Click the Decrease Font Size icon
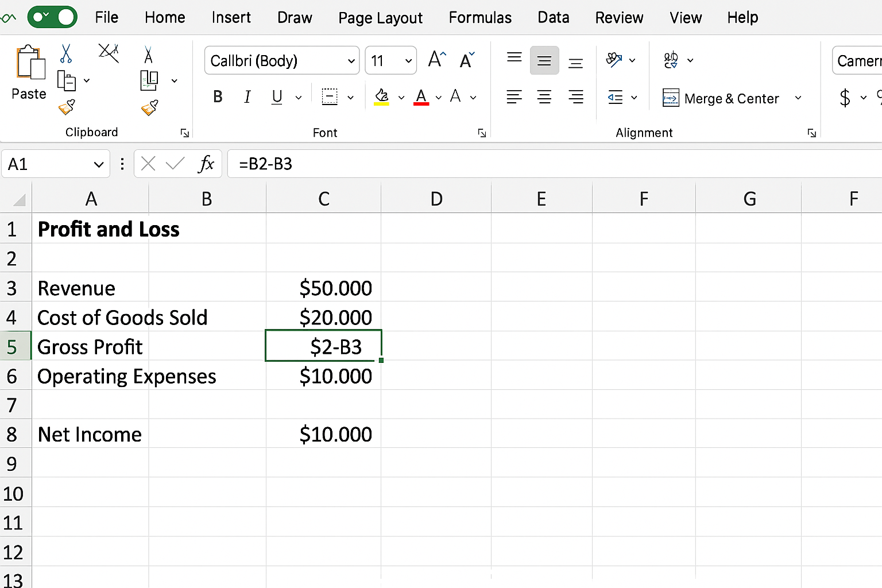The height and width of the screenshot is (588, 882). pos(467,60)
